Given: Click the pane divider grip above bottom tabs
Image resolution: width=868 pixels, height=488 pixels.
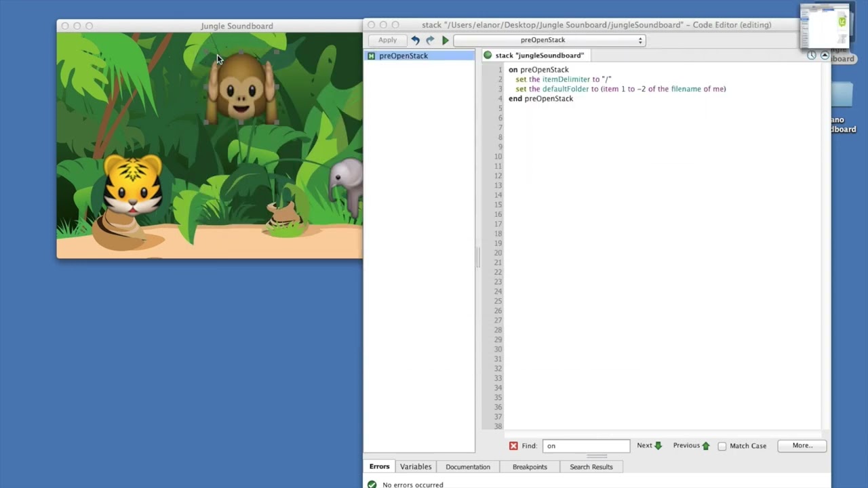Looking at the screenshot, I should tap(597, 456).
